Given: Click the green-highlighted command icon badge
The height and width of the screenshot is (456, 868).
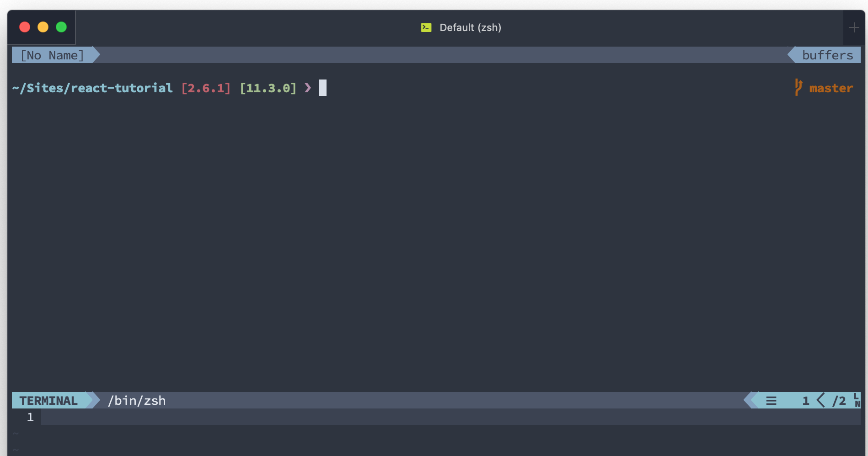Looking at the screenshot, I should [426, 27].
